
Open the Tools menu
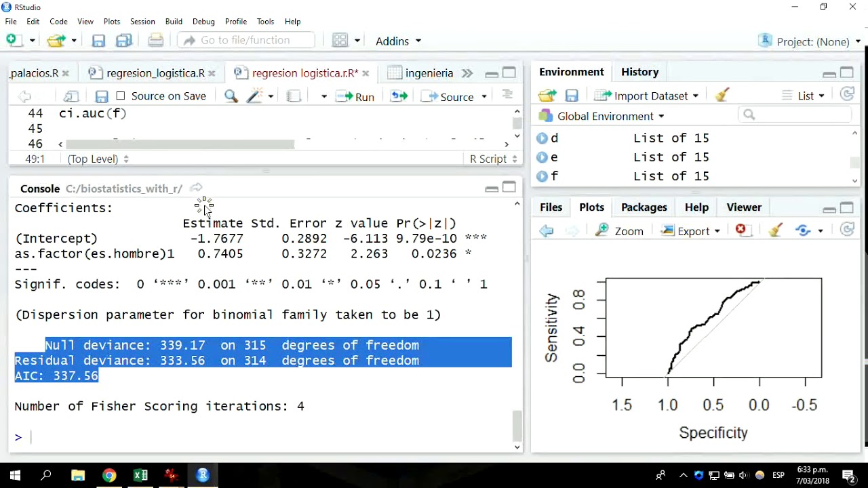coord(266,22)
